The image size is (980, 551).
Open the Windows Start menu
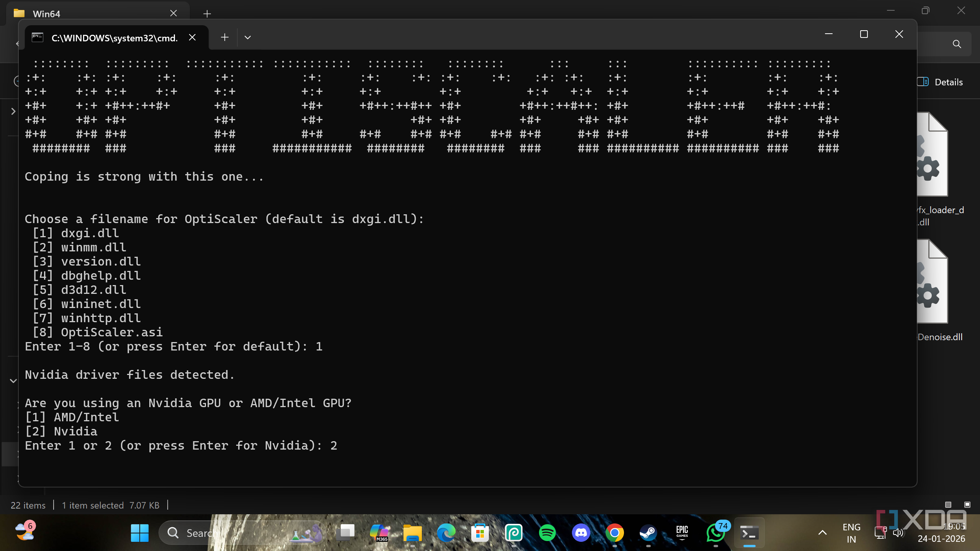[139, 533]
